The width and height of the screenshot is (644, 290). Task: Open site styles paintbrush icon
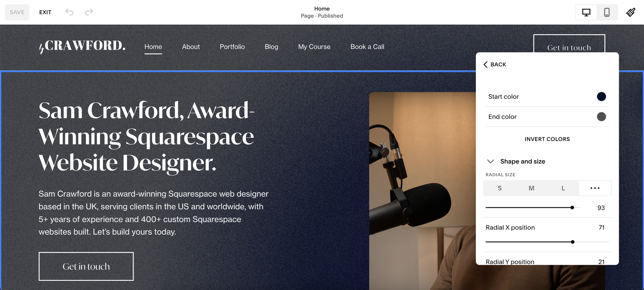631,12
